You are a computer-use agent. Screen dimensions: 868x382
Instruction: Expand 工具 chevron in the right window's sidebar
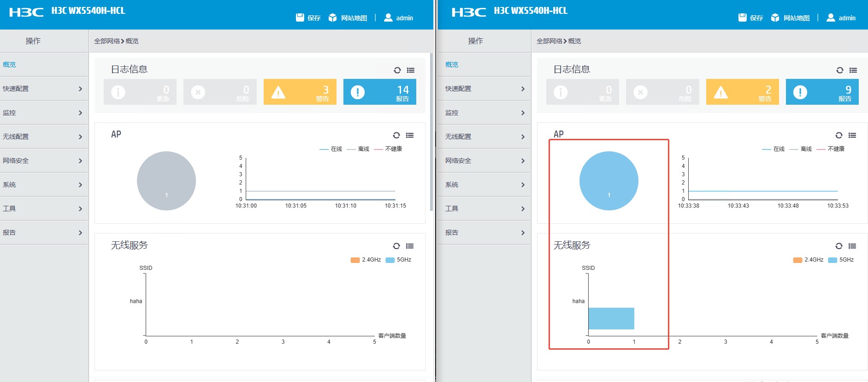tap(523, 209)
